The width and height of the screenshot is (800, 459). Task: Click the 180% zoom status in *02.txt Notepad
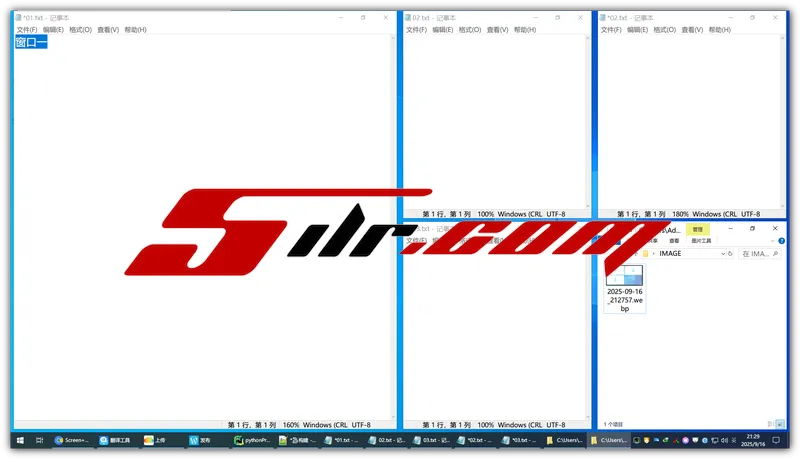point(680,214)
